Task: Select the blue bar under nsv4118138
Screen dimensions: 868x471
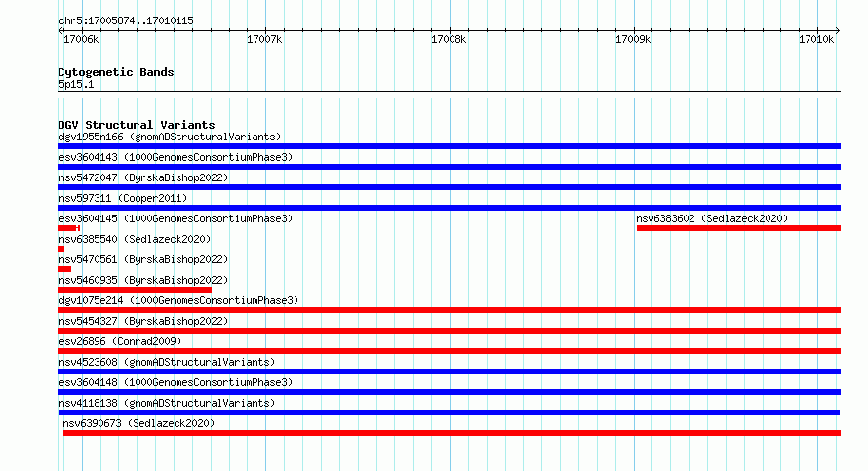Action: [449, 412]
